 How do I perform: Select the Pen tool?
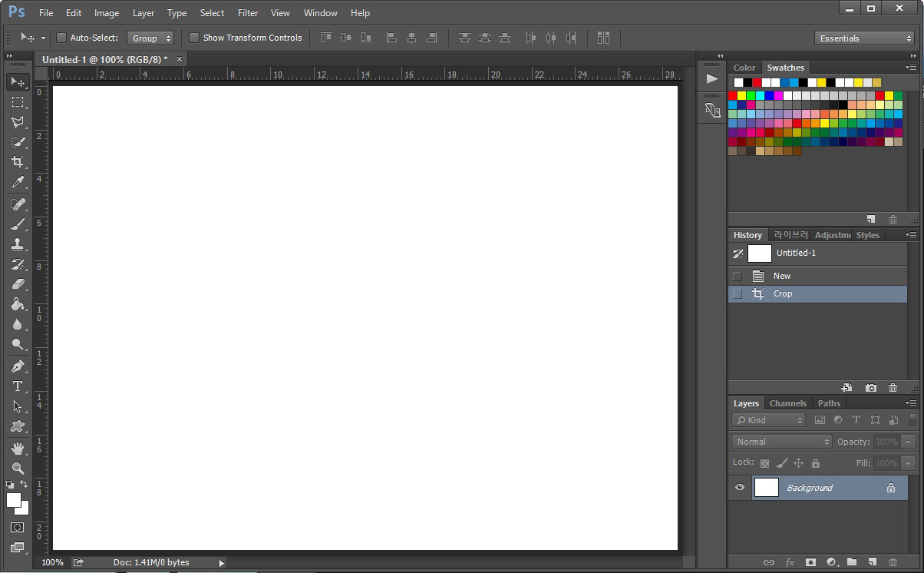pos(18,366)
